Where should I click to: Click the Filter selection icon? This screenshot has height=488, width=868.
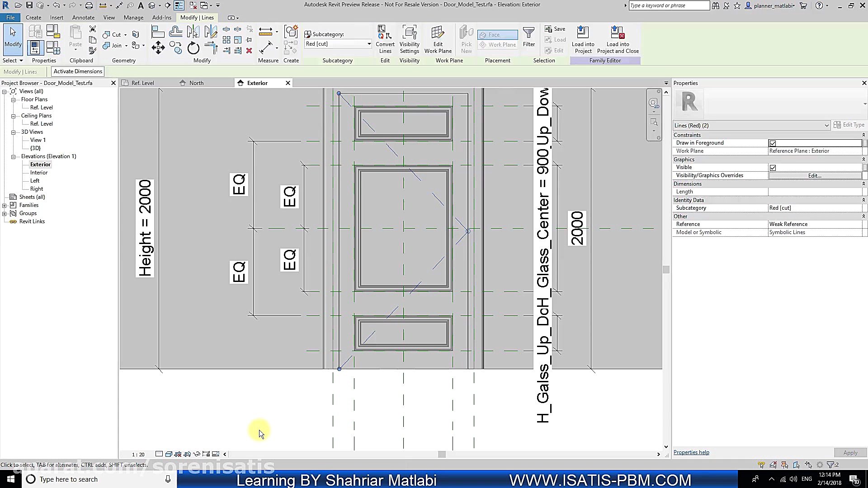coord(528,37)
